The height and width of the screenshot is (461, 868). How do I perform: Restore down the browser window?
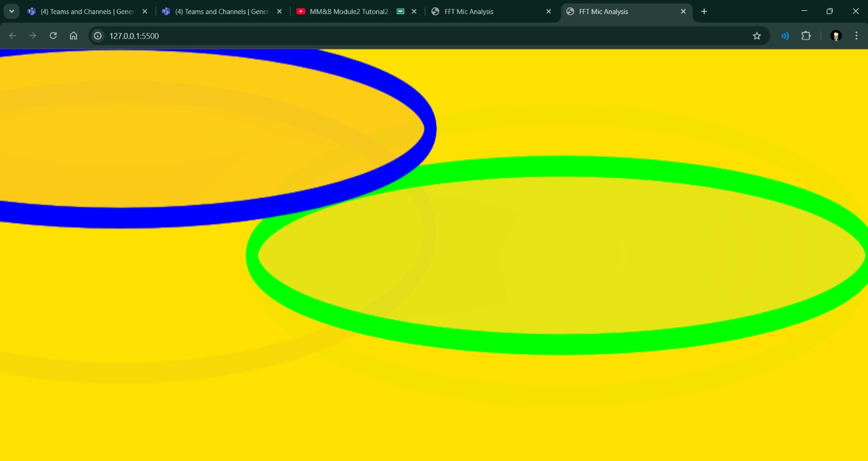tap(829, 11)
